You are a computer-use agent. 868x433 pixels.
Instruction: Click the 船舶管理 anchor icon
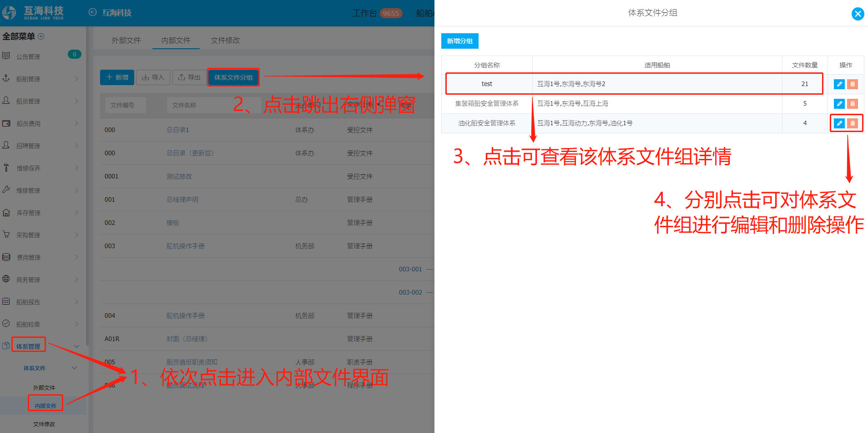pos(6,78)
